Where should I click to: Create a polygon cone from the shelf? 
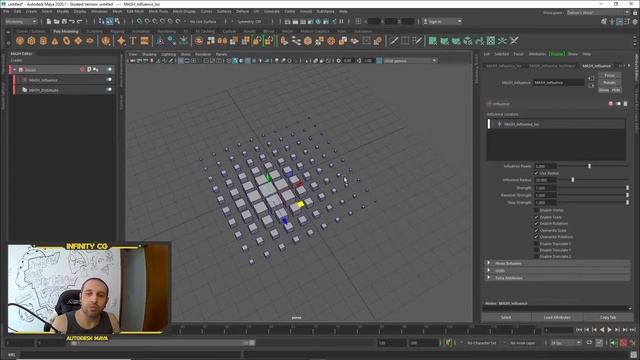coord(55,41)
